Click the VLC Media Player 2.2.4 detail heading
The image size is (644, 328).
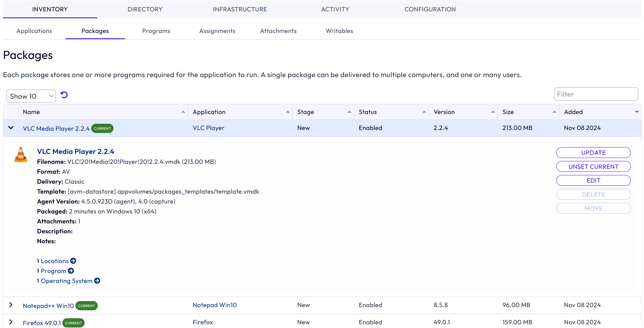tap(75, 151)
